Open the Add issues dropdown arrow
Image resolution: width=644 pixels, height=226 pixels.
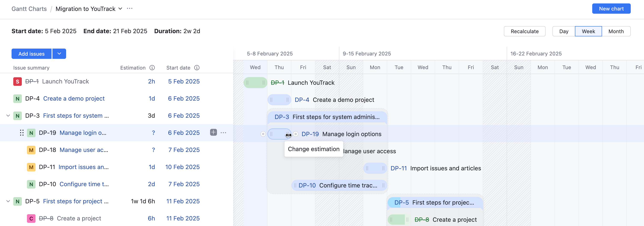(59, 54)
